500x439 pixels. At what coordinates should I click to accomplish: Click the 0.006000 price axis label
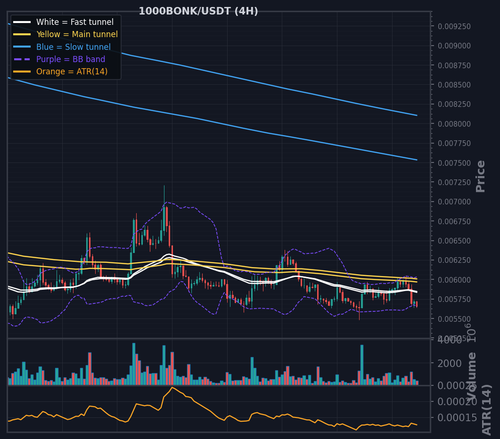click(x=454, y=280)
